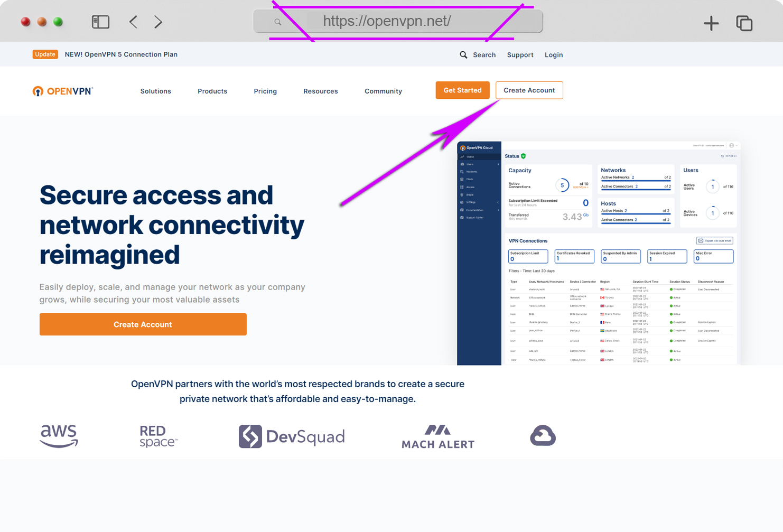Click the address bar search magnifier
Screen dimensions: 783x532
[x=277, y=22]
